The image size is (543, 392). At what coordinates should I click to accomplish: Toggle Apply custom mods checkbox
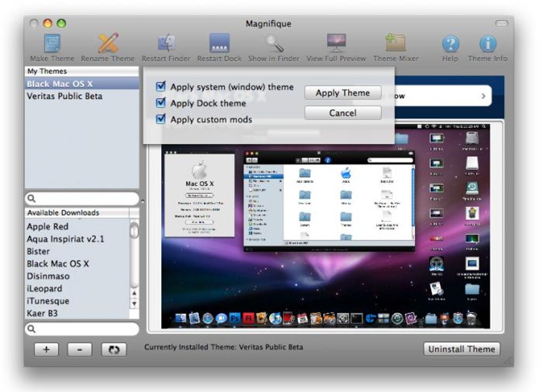coord(161,119)
